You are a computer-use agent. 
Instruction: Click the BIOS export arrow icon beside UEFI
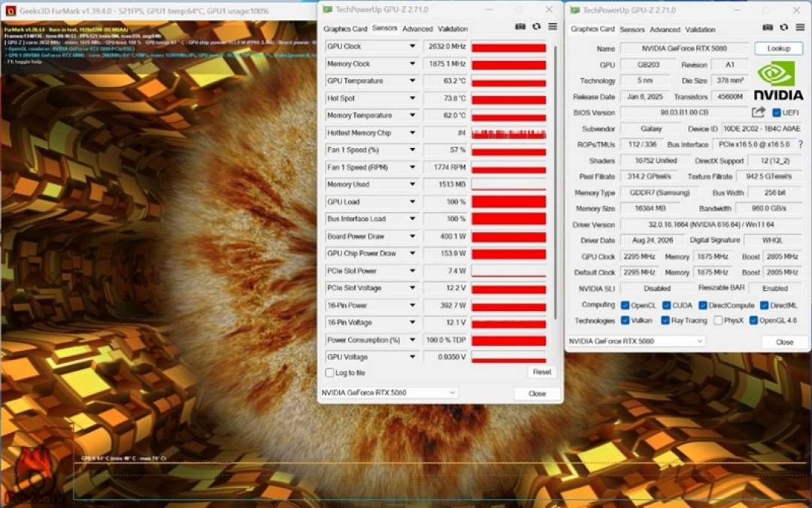(x=759, y=112)
